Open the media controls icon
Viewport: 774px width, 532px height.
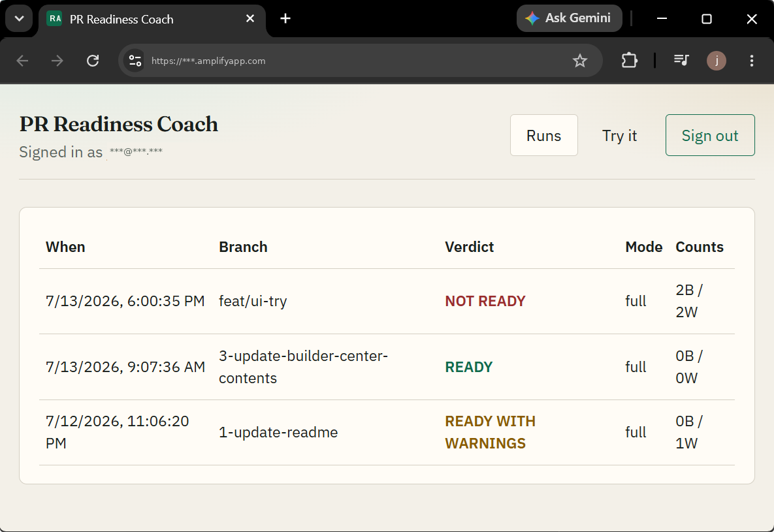[x=681, y=61]
